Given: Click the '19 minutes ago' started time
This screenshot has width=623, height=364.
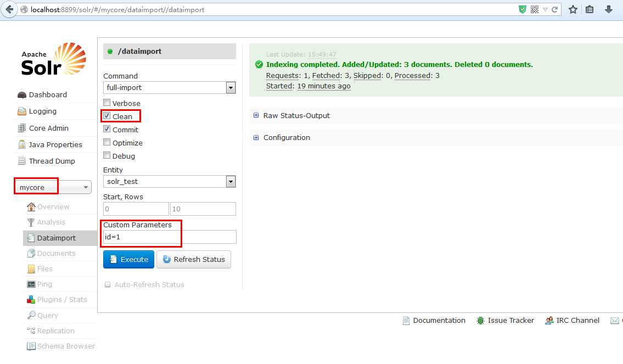Looking at the screenshot, I should pos(324,86).
